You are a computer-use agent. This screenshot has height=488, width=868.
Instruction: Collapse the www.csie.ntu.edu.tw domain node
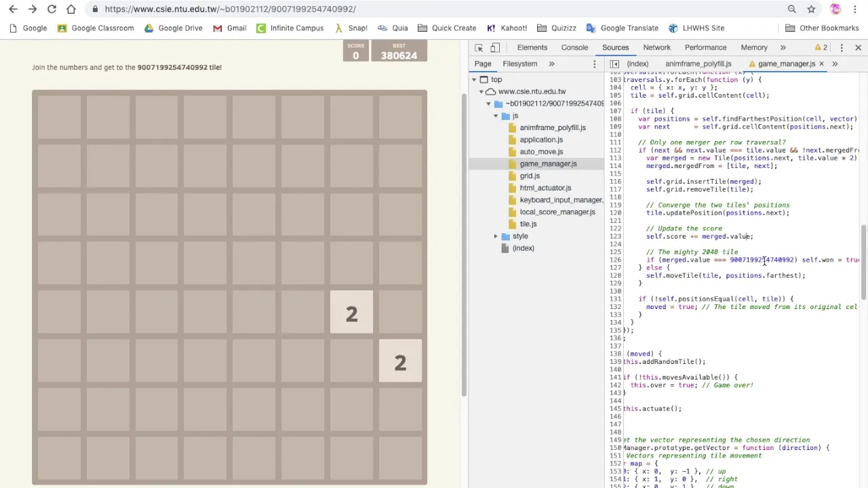(x=481, y=91)
